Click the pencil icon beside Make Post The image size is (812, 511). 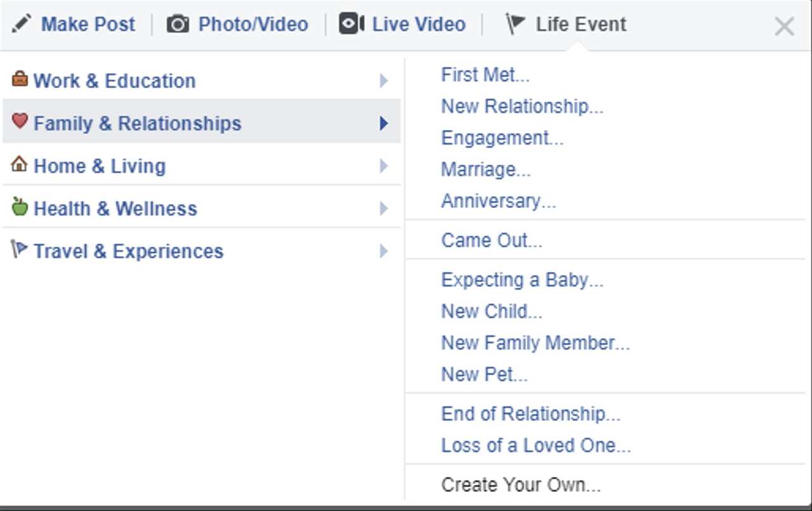pyautogui.click(x=21, y=24)
